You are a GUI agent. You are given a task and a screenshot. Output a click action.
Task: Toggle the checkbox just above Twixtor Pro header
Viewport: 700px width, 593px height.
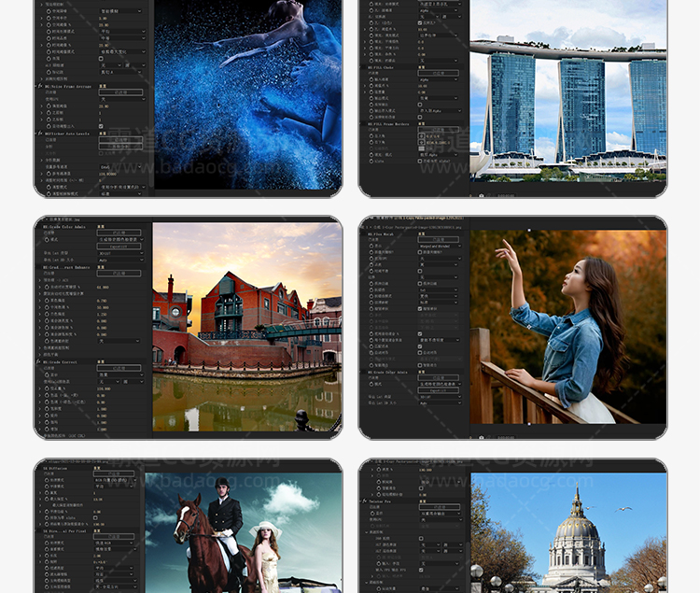[421, 488]
